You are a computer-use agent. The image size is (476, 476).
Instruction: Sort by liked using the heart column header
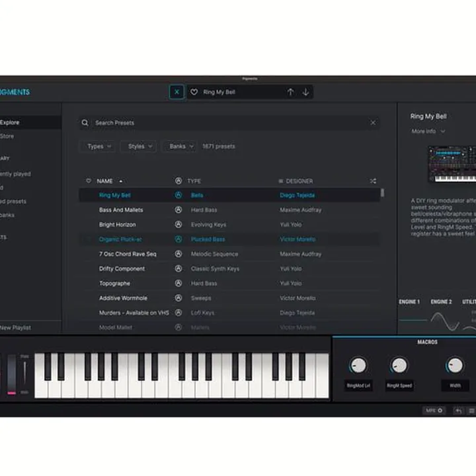coord(89,181)
